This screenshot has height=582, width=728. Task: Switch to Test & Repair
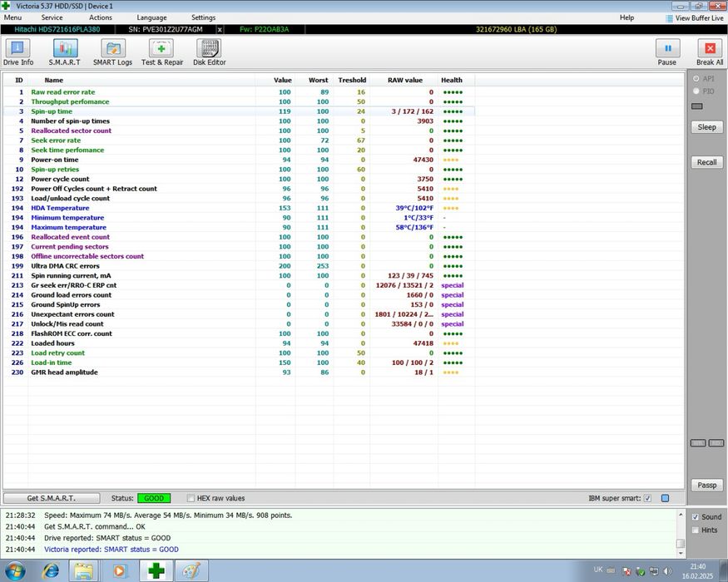162,52
